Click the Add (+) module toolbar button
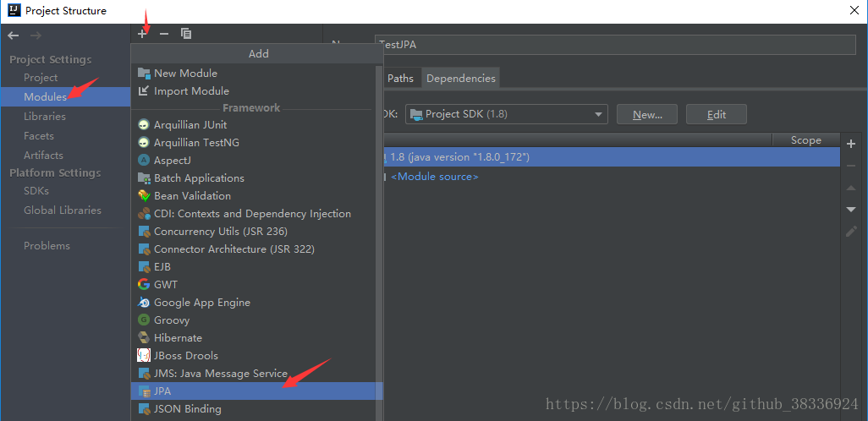This screenshot has width=868, height=421. pyautogui.click(x=142, y=34)
